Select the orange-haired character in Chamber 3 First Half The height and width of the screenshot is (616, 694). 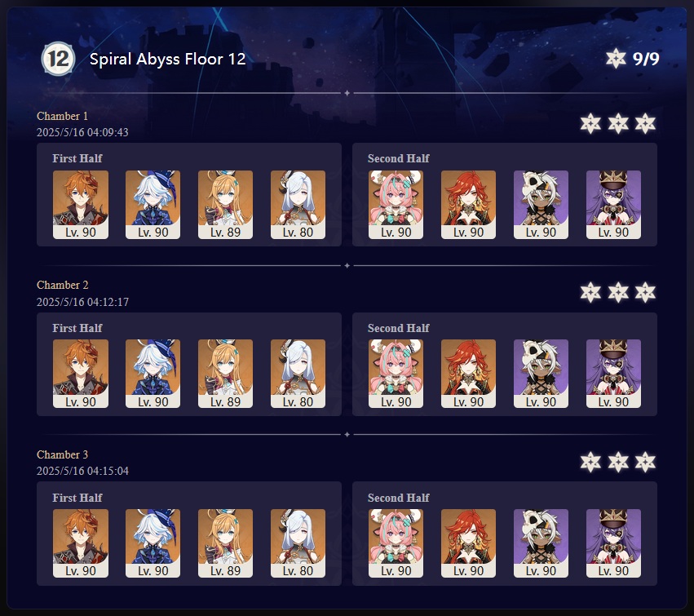(x=81, y=543)
